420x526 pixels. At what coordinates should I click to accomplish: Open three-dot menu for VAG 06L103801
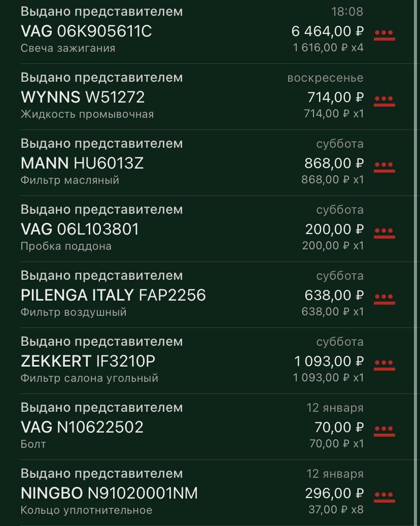click(x=384, y=232)
